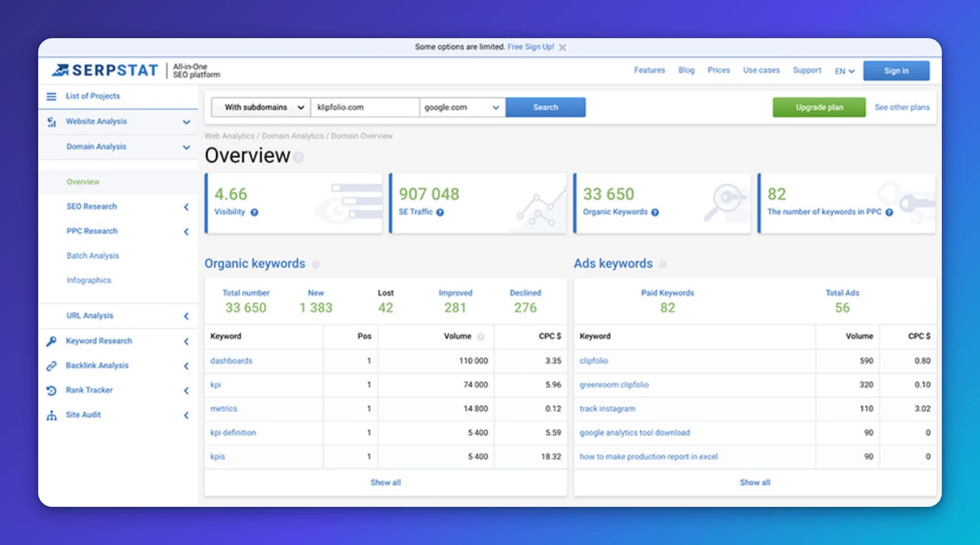
Task: Open the google.com search engine dropdown
Action: click(x=462, y=107)
